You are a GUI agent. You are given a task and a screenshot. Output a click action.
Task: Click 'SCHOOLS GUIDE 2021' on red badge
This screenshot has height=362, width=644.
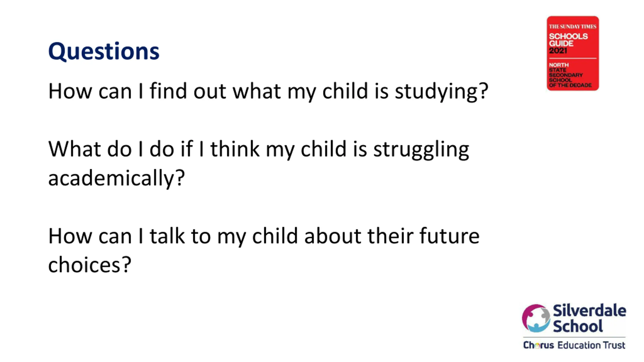(x=568, y=43)
